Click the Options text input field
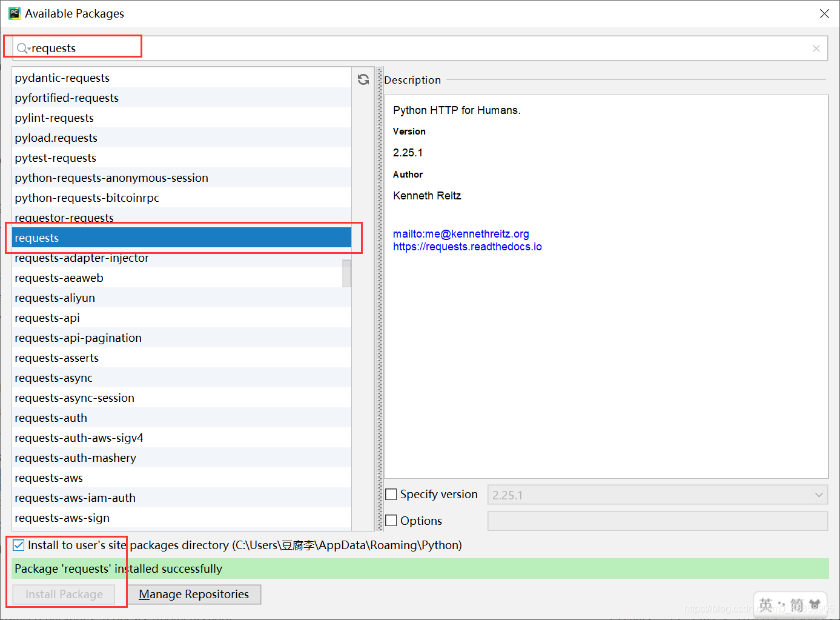This screenshot has height=620, width=840. click(x=657, y=521)
